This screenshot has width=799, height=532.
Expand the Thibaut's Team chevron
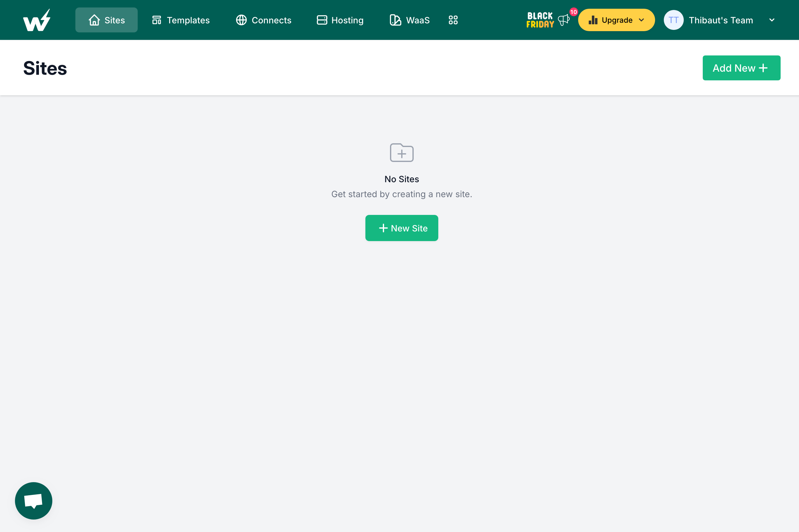pos(772,20)
